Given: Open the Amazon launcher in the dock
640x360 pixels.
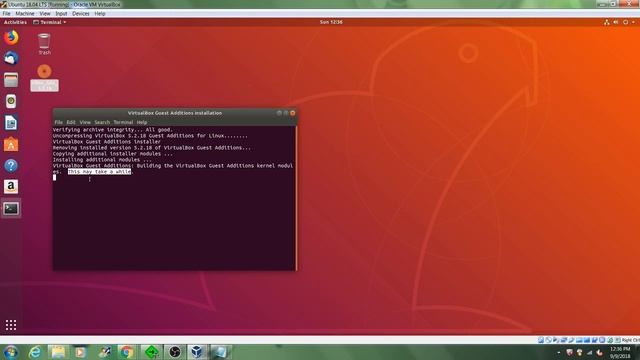Looking at the screenshot, I should [x=11, y=187].
